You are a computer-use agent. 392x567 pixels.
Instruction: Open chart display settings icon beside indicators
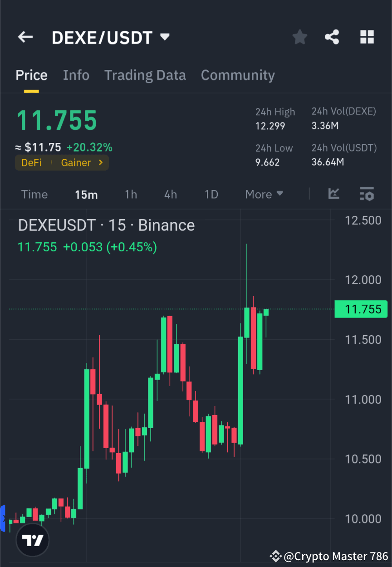pos(367,194)
